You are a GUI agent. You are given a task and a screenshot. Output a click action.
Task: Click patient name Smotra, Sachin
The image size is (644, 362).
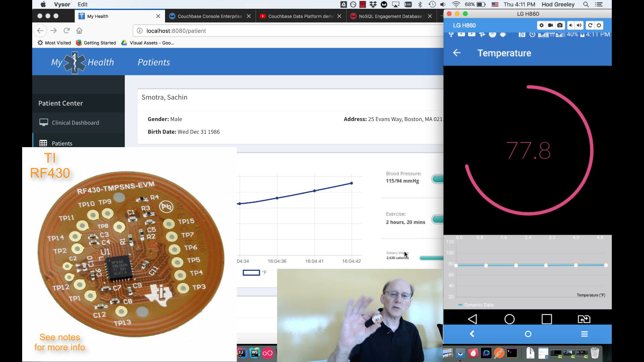(164, 97)
